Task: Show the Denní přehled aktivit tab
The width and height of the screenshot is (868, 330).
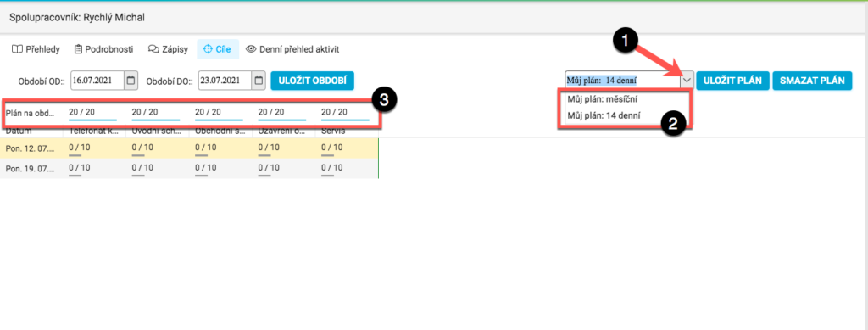Action: click(292, 49)
